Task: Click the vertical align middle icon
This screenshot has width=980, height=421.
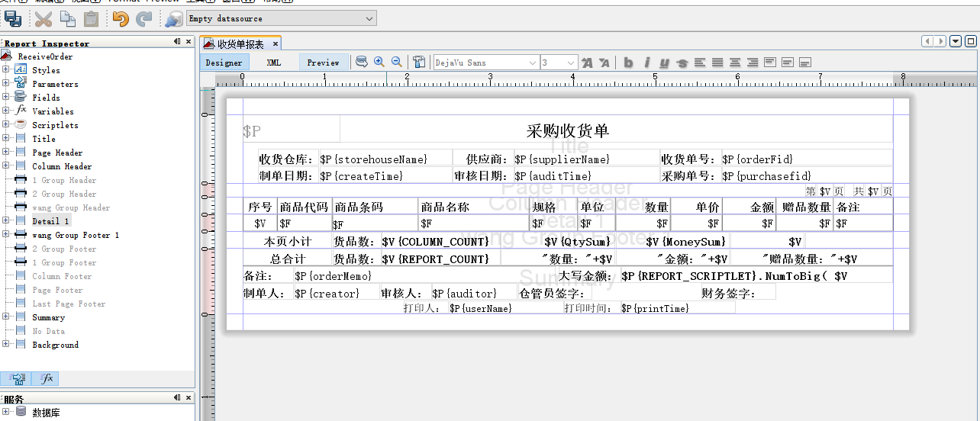Action: tap(788, 63)
